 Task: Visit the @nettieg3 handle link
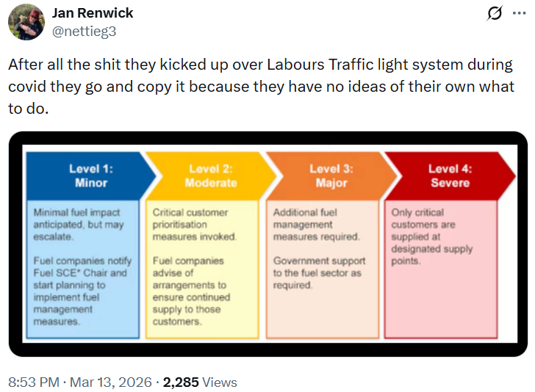pyautogui.click(x=85, y=31)
